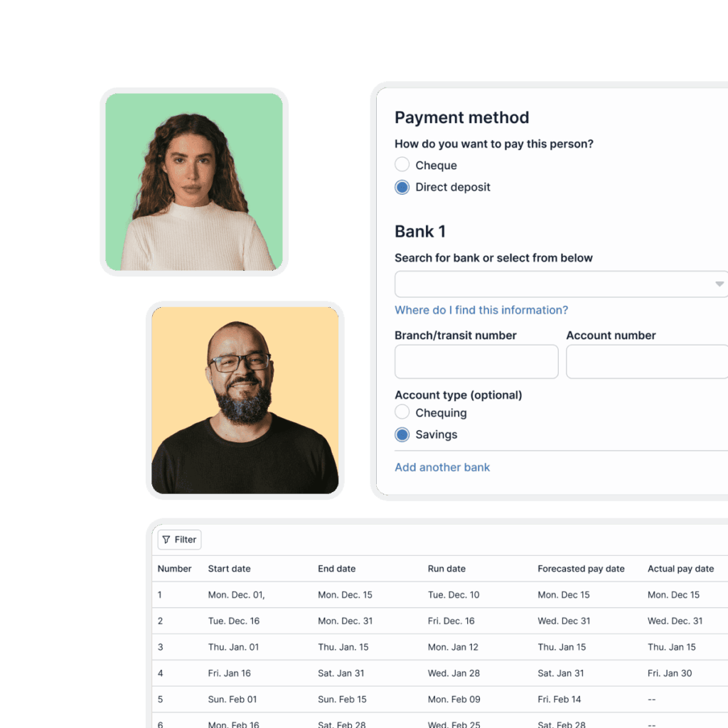Screen dimensions: 728x728
Task: Click the Run date column header
Action: (x=446, y=569)
